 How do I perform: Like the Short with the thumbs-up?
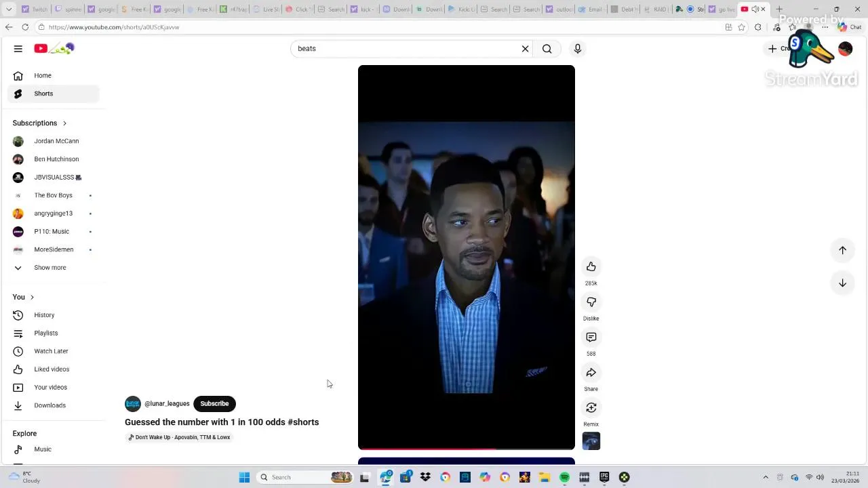point(591,266)
